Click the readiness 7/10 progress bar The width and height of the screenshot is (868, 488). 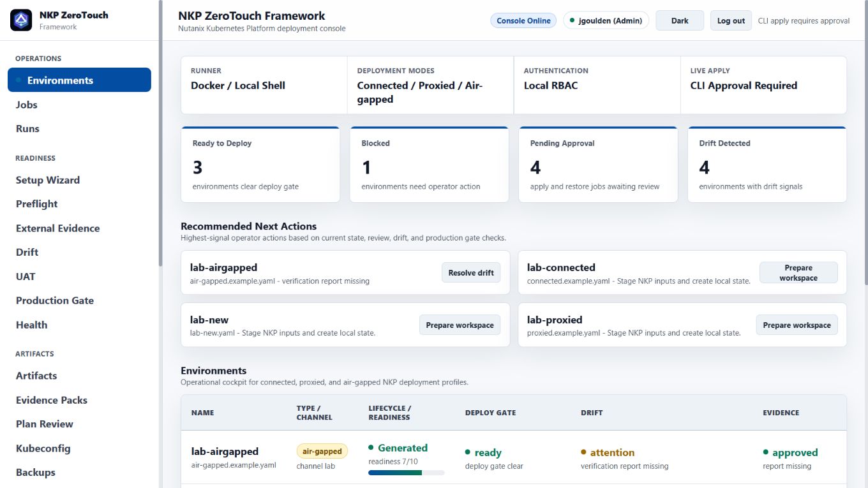pos(407,473)
